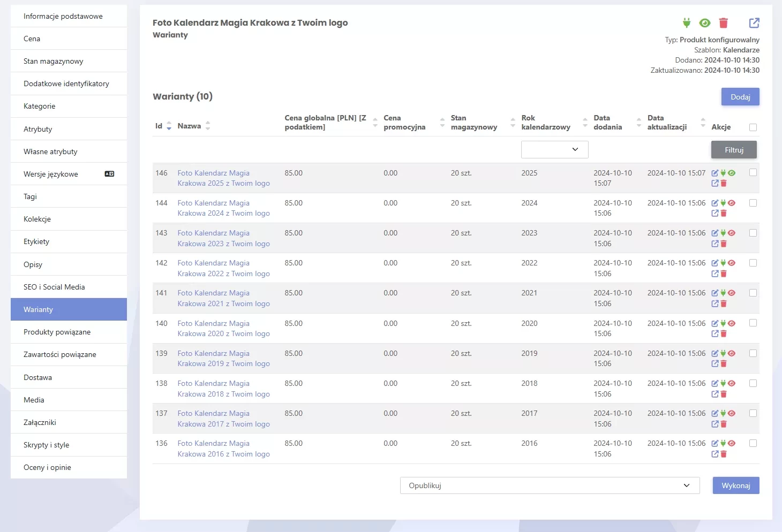Open variant 141 in external window
The image size is (782, 532).
coord(715,304)
